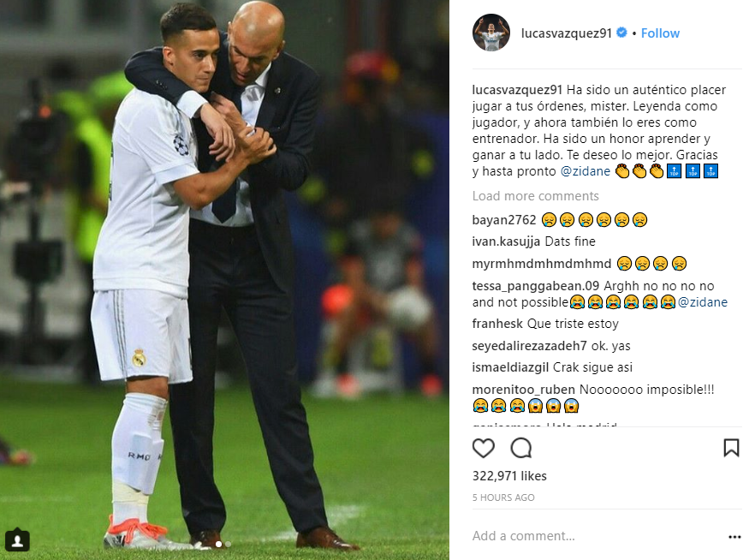This screenshot has width=749, height=560.
Task: Open tessa_panggabean.09 profile link
Action: pos(536,286)
